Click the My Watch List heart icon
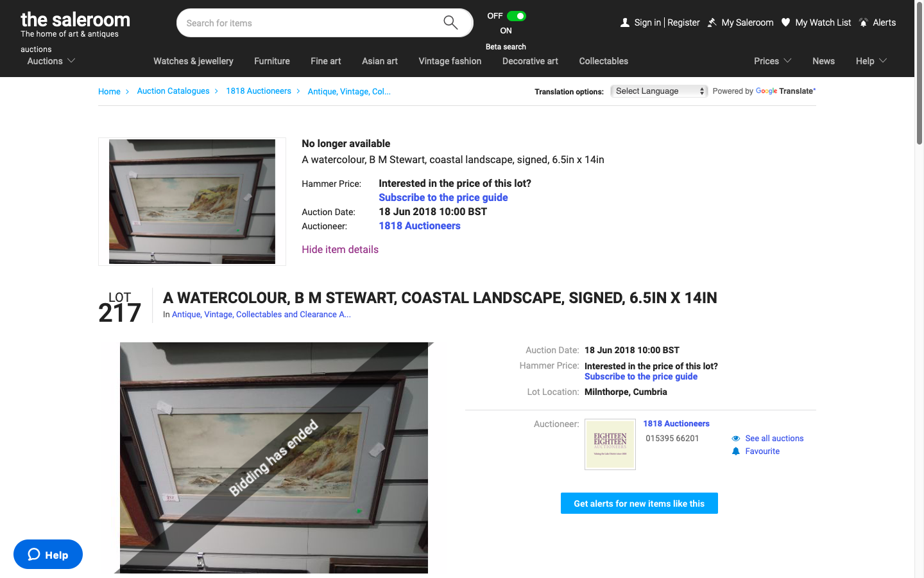 (785, 22)
